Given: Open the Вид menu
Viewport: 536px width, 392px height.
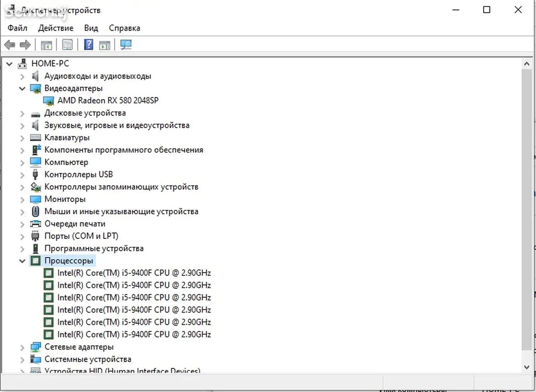Looking at the screenshot, I should click(x=91, y=28).
